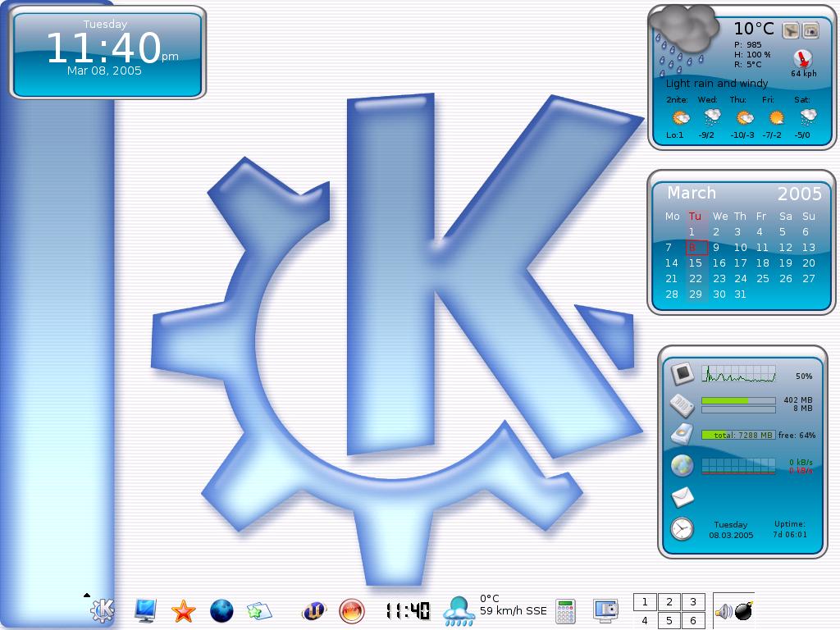
Task: Click the network traffic graph
Action: point(738,466)
